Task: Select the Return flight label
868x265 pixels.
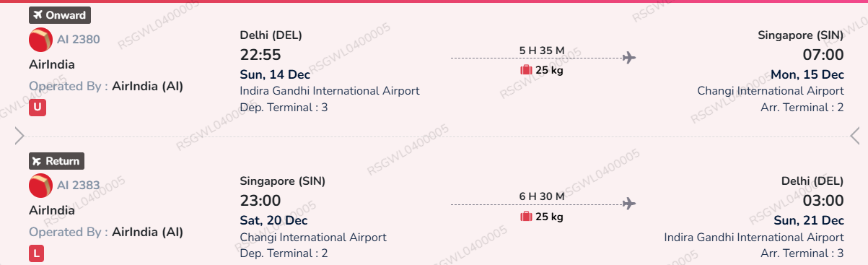Action: point(56,161)
